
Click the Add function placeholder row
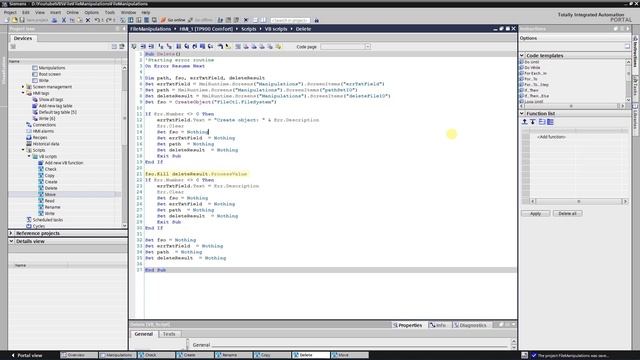(551, 137)
